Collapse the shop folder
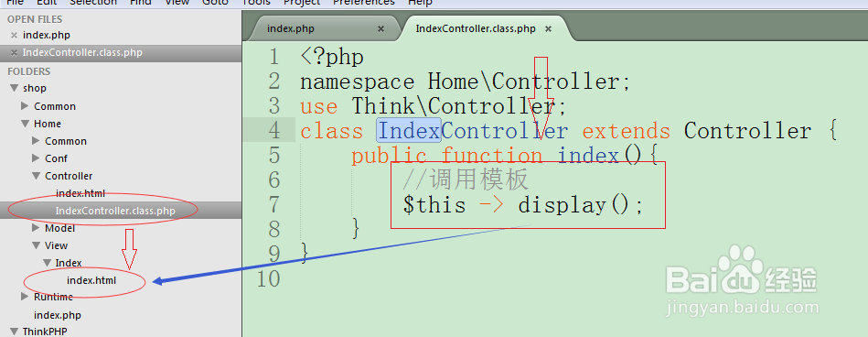The image size is (868, 337). click(x=14, y=88)
